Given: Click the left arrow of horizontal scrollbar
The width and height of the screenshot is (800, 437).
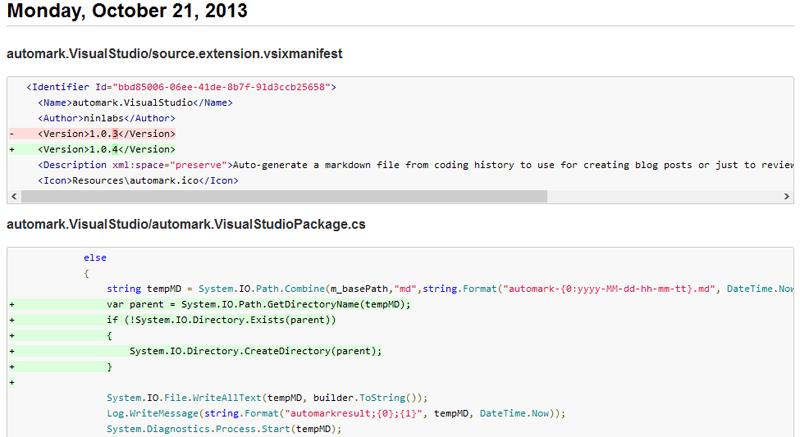Looking at the screenshot, I should 14,196.
